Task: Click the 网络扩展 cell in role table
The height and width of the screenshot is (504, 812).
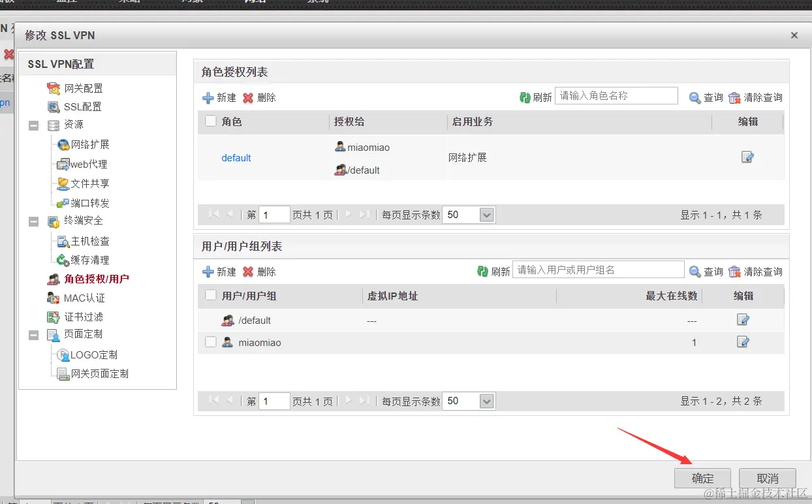Action: [467, 157]
